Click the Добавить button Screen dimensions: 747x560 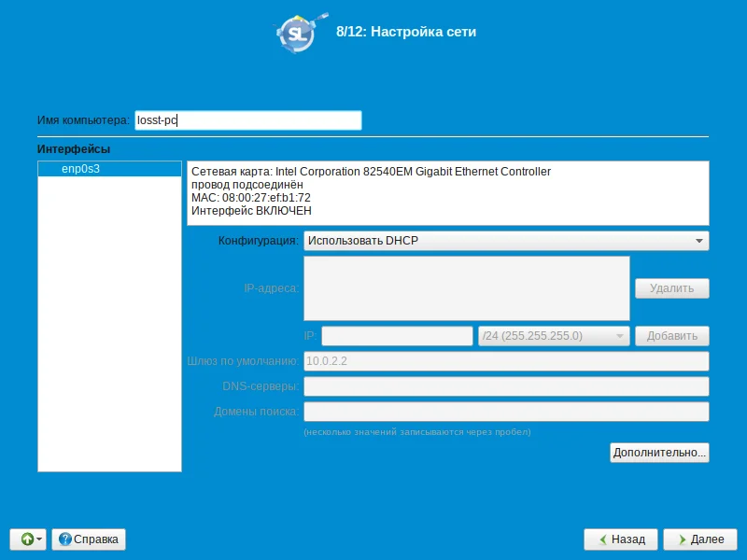pyautogui.click(x=671, y=336)
